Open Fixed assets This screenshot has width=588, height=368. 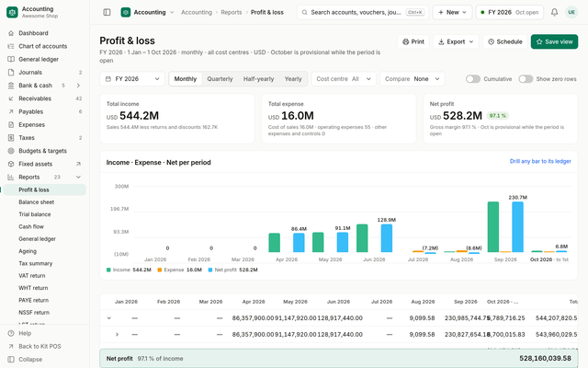point(45,164)
